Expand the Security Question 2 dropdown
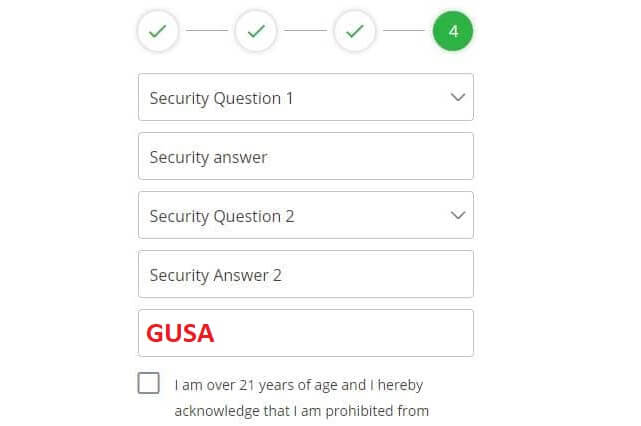This screenshot has height=426, width=641. pyautogui.click(x=305, y=215)
